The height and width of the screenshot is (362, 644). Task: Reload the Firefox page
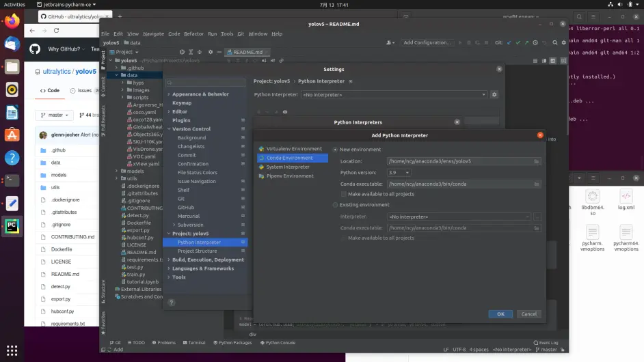56,30
